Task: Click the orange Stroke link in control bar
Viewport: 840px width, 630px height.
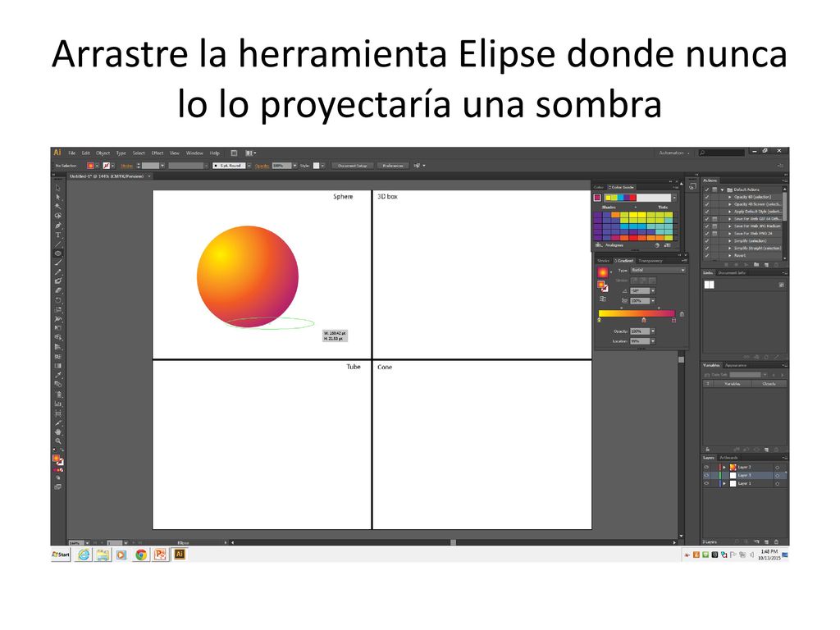Action: (x=127, y=166)
